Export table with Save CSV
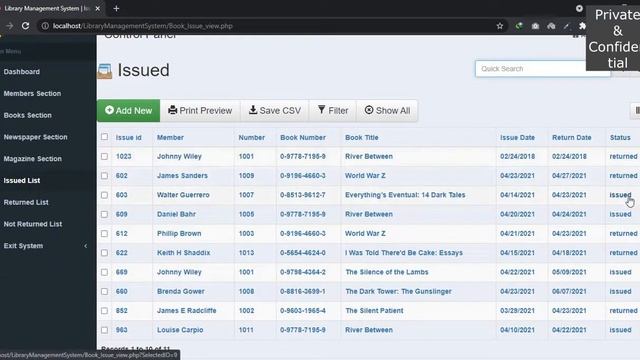This screenshot has height=360, width=640. pos(275,111)
